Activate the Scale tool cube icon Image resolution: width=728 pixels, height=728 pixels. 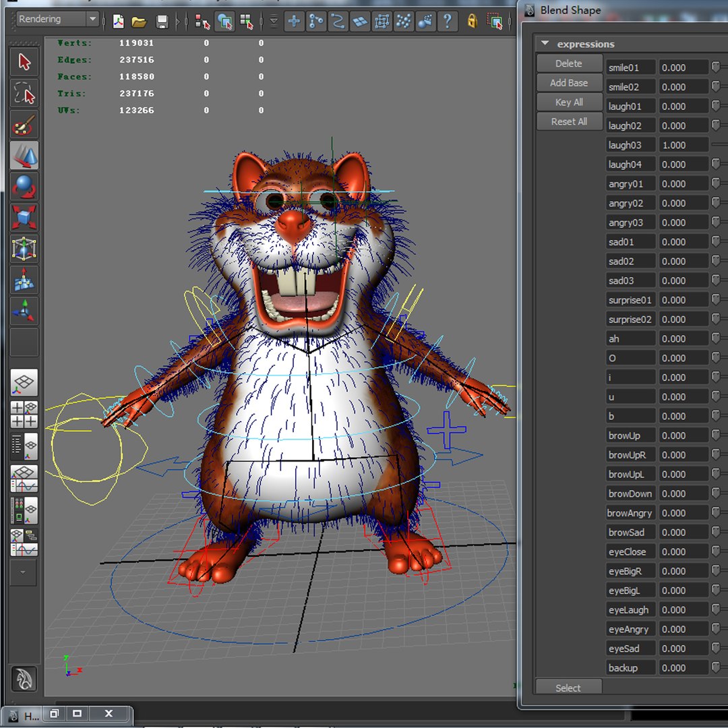tap(24, 217)
